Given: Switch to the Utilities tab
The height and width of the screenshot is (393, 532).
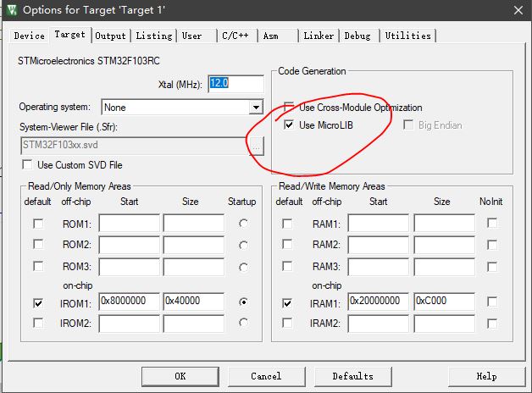Looking at the screenshot, I should click(407, 36).
